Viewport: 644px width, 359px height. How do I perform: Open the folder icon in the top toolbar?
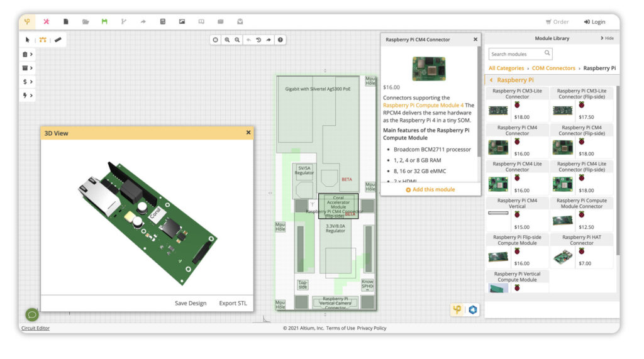tap(86, 21)
